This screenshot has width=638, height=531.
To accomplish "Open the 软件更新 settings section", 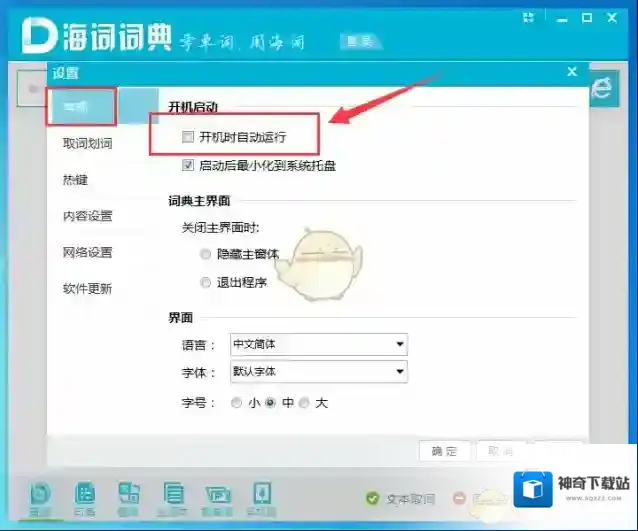I will click(x=88, y=289).
